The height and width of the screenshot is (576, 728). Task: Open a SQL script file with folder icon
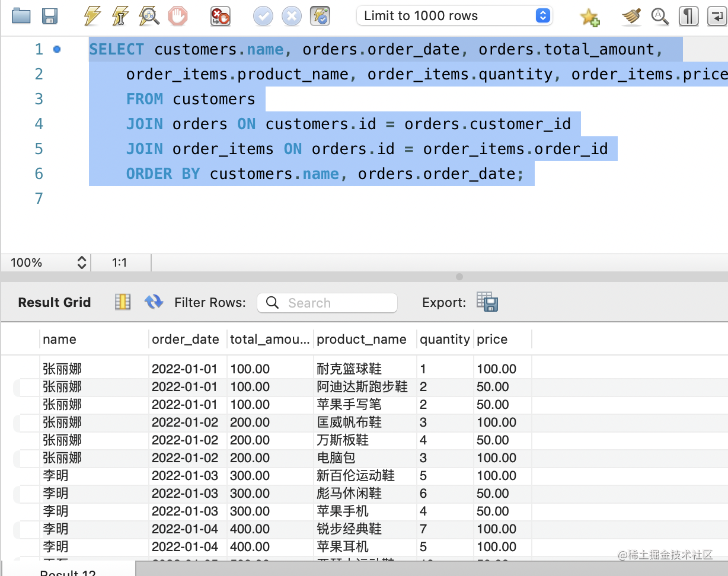pos(21,16)
